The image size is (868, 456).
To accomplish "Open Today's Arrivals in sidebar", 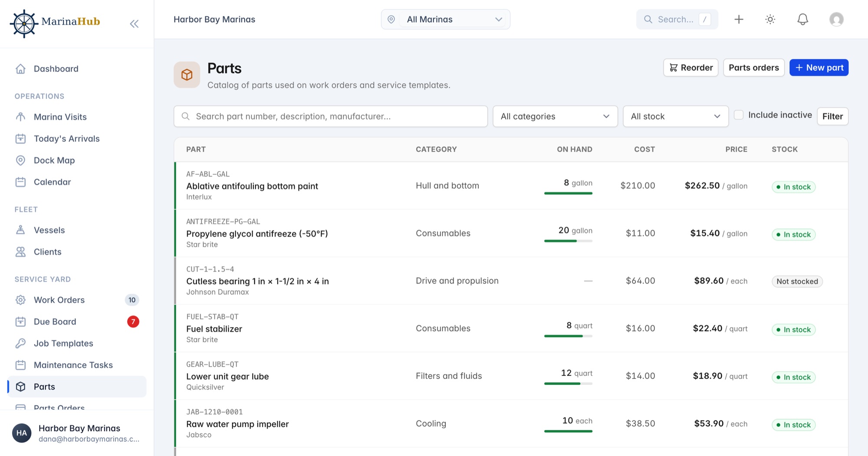I will coord(77,139).
